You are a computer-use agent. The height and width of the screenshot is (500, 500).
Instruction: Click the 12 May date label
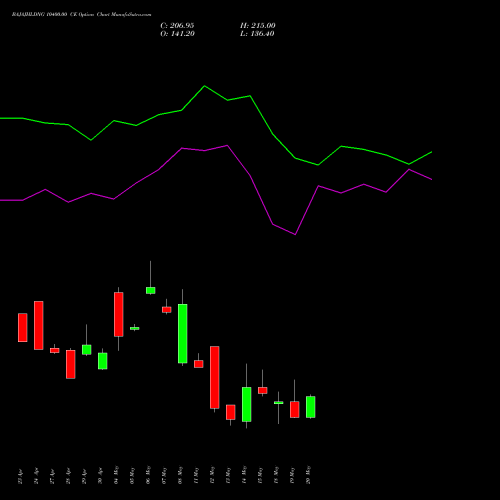212,475
